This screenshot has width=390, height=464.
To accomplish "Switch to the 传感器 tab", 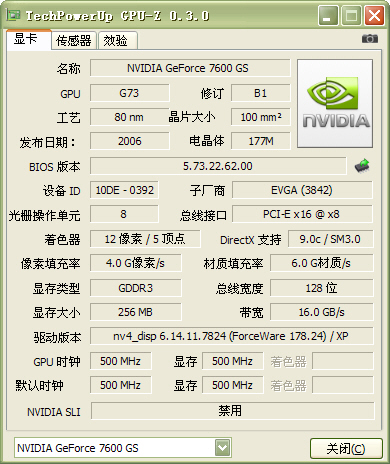I will tap(74, 41).
